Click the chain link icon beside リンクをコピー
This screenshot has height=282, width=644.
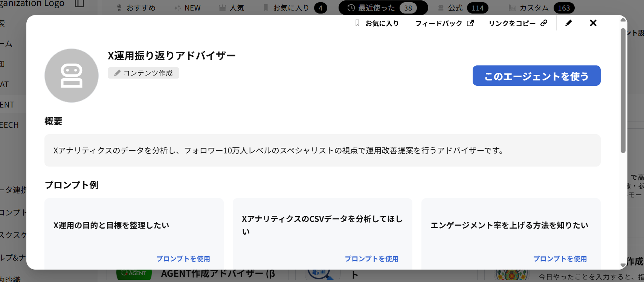[x=544, y=23]
